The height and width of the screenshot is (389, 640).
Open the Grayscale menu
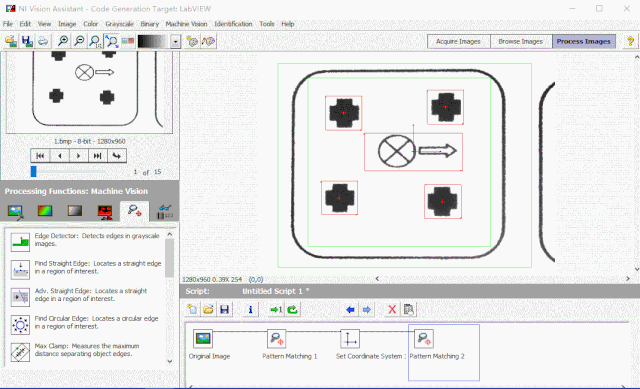click(x=119, y=24)
